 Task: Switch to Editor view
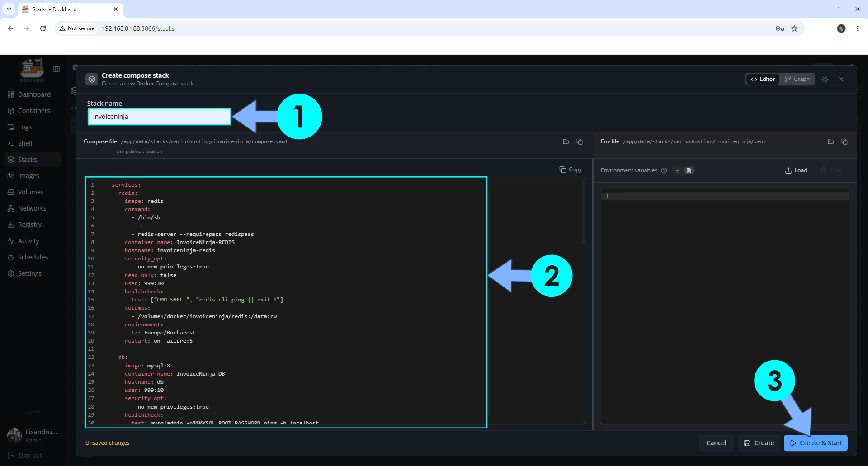pos(763,79)
